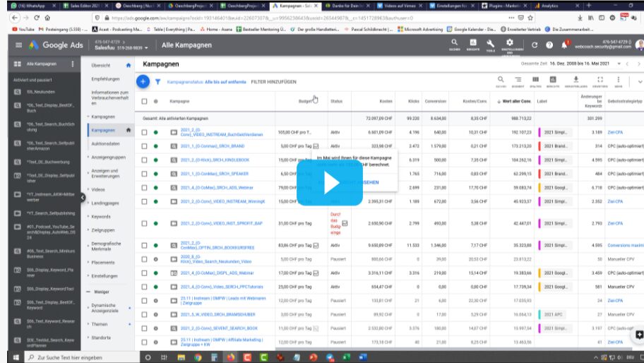Bookmark page with the star icon

530,18
